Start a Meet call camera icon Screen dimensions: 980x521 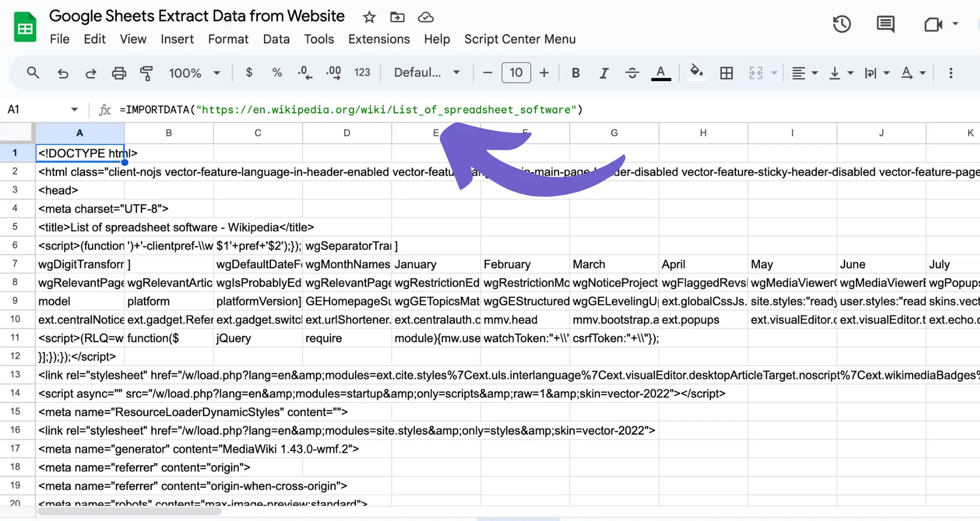[x=933, y=24]
